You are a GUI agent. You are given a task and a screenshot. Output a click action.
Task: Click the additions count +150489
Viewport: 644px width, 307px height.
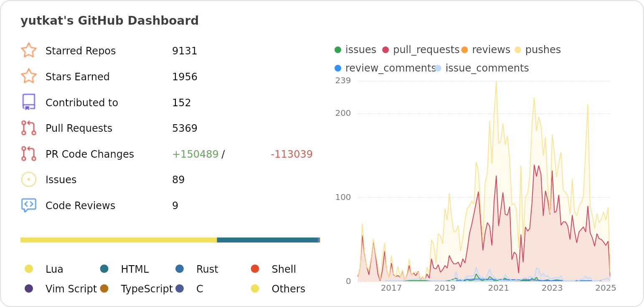point(195,154)
